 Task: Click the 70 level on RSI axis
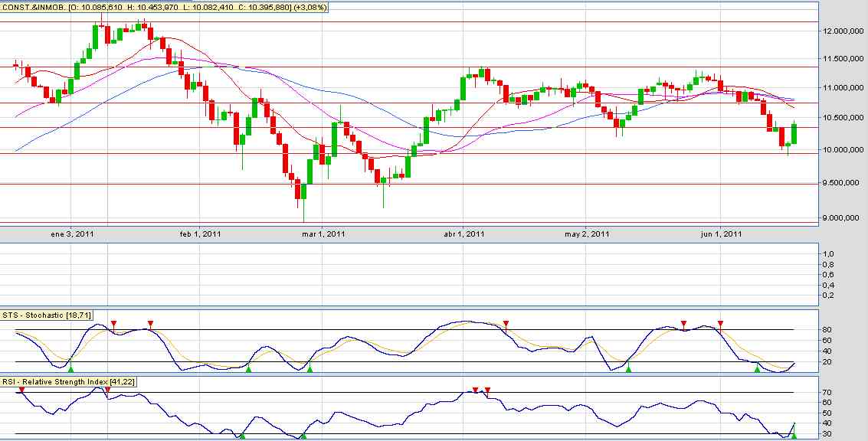tap(826, 392)
